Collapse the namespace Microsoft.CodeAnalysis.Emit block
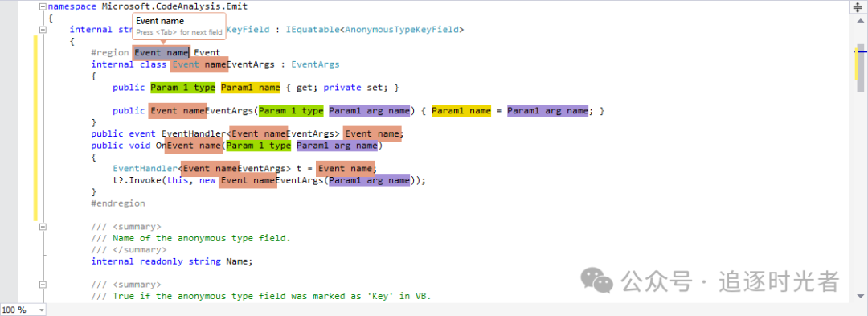This screenshot has width=868, height=316. [43, 6]
